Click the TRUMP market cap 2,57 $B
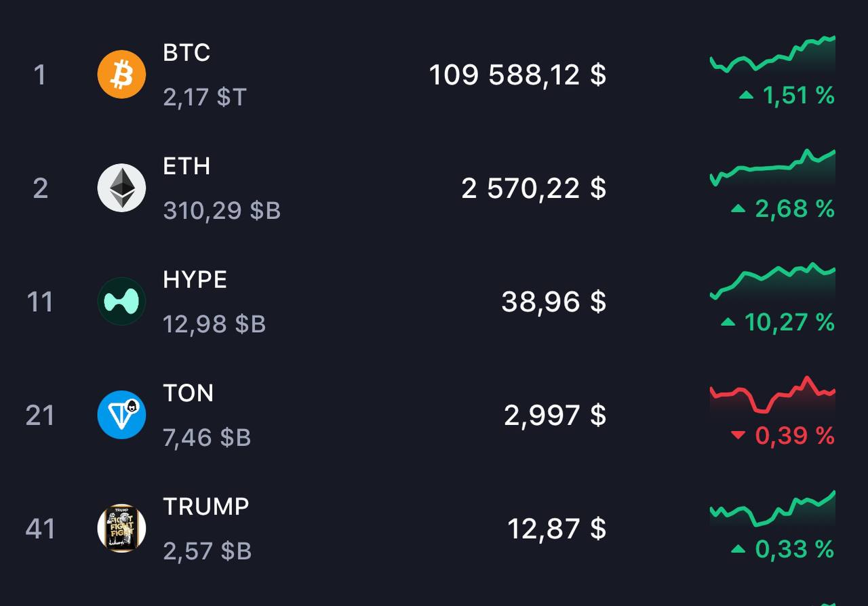This screenshot has width=868, height=606. click(208, 551)
